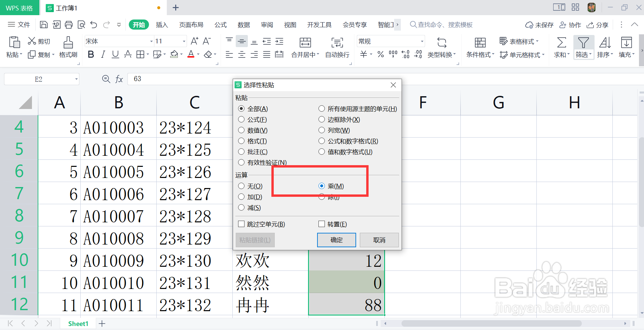This screenshot has width=644, height=330.
Task: Click the Sort (排序) icon
Action: [605, 43]
